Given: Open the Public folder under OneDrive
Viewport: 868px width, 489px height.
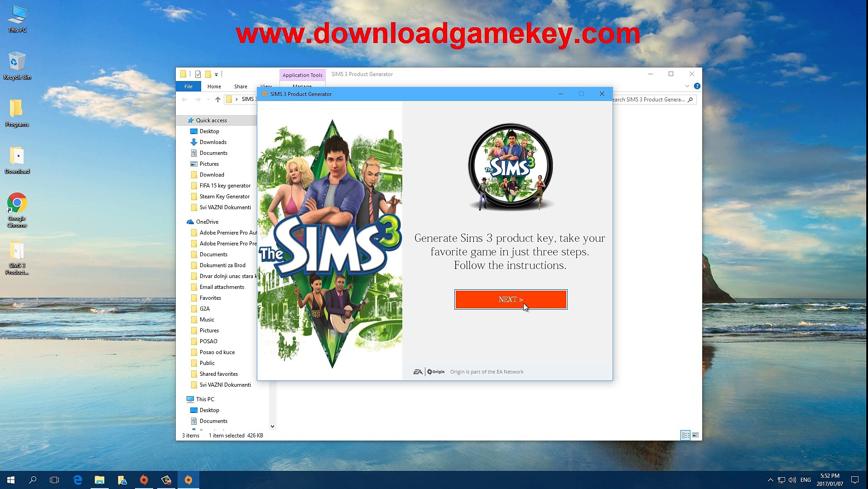Looking at the screenshot, I should click(x=207, y=363).
